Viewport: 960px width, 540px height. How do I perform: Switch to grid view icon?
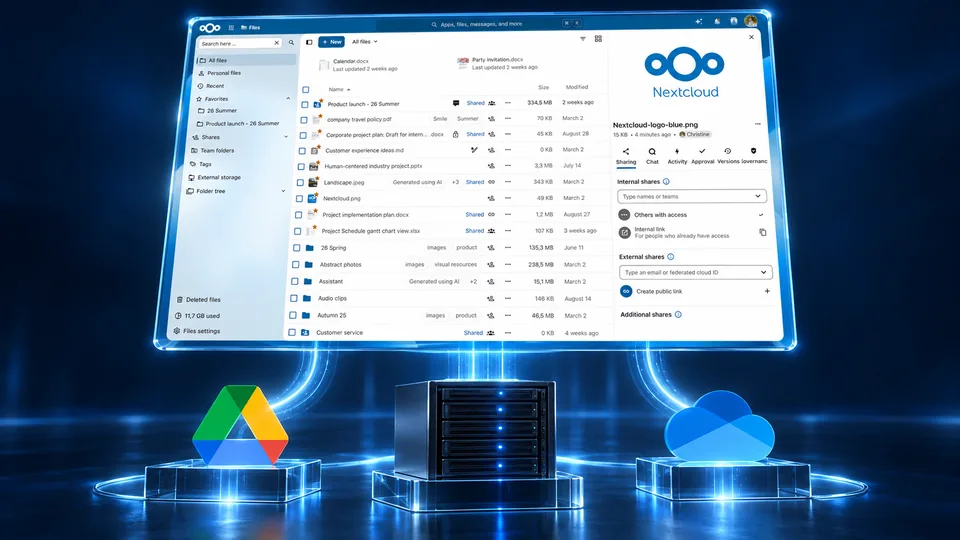point(598,39)
